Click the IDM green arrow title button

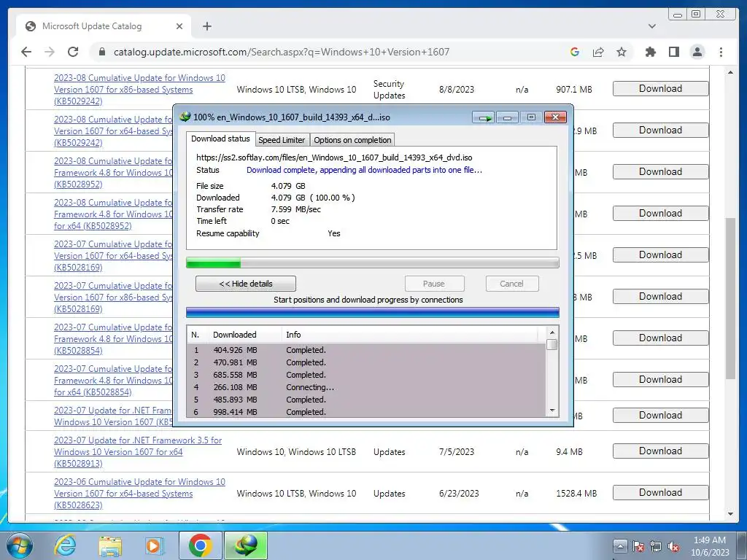point(484,117)
